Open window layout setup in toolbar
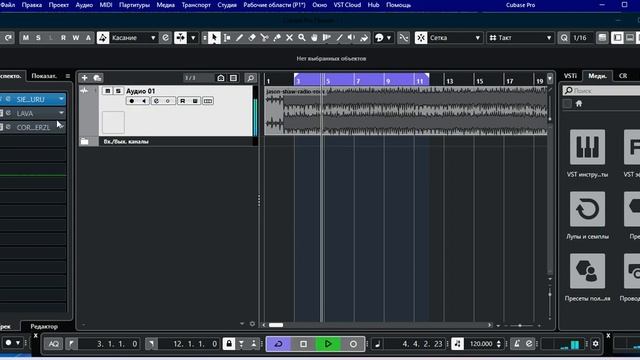The image size is (640, 360). (x=602, y=38)
